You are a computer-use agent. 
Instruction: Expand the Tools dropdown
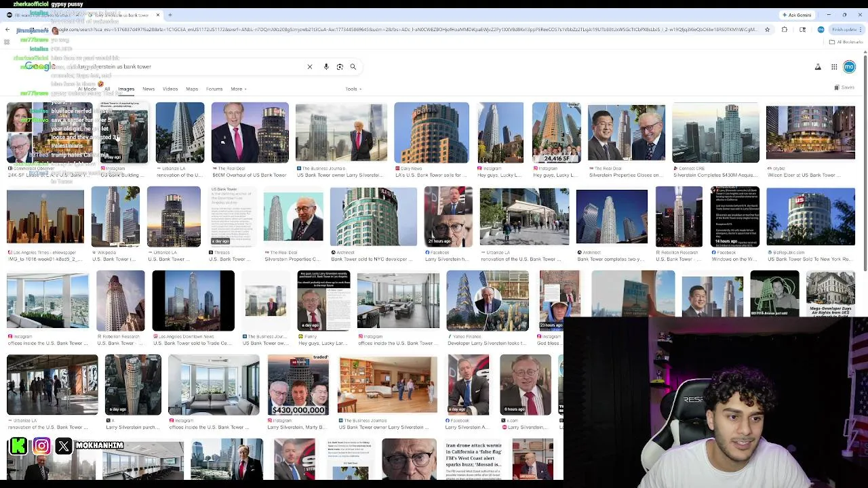[x=353, y=89]
